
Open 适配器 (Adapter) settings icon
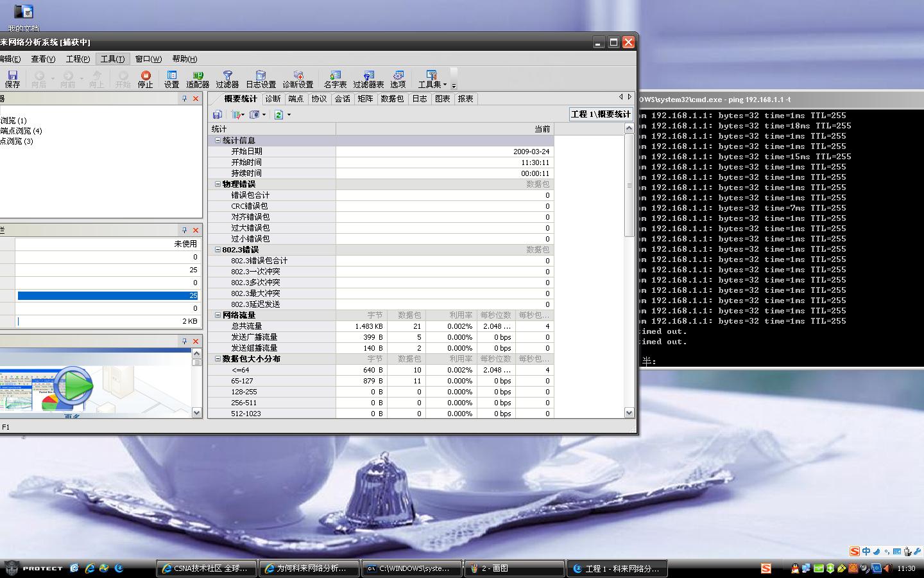pyautogui.click(x=198, y=79)
